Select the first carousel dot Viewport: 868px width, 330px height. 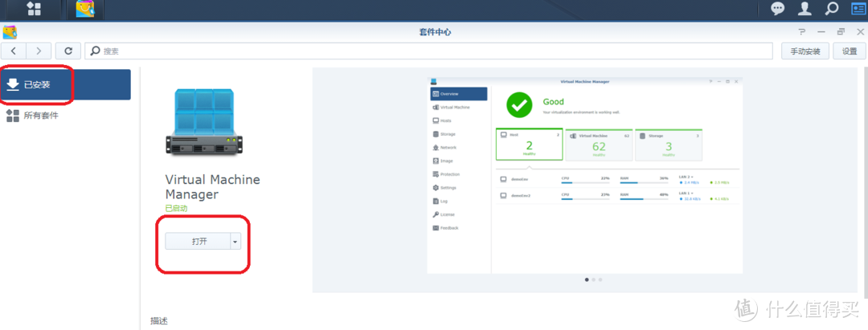(587, 279)
